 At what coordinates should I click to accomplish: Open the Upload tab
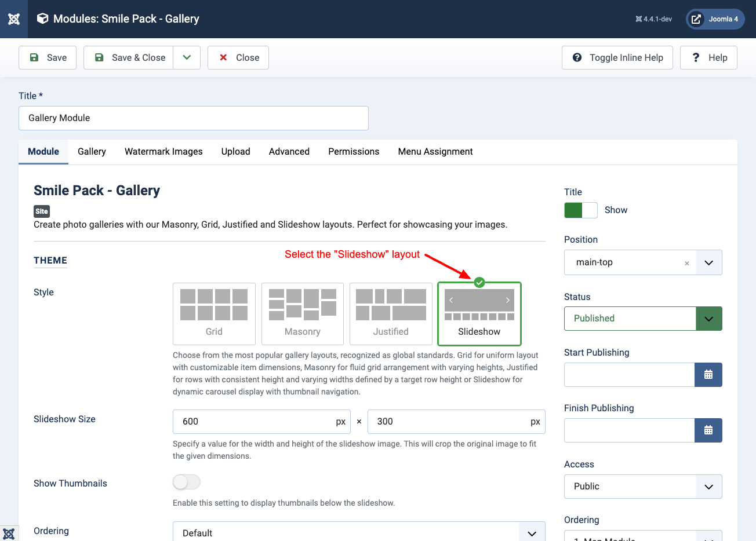pos(236,152)
